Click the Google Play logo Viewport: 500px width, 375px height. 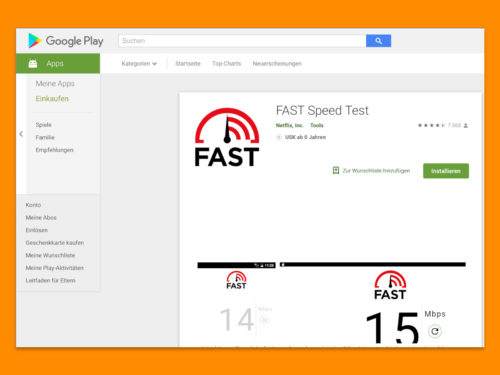(66, 41)
